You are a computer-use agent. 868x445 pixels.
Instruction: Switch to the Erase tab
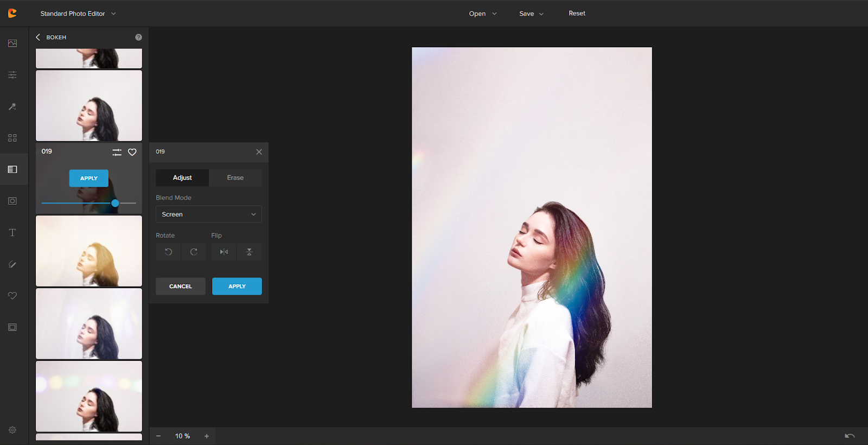tap(235, 178)
